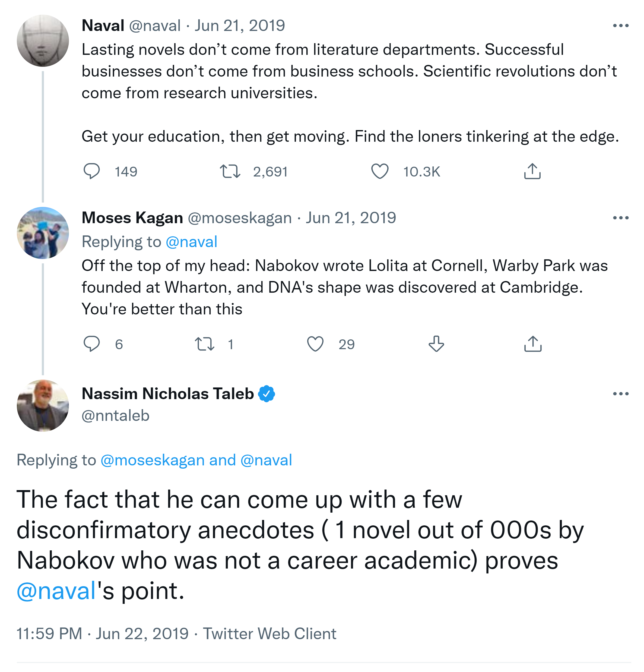Open more options on Moses Kagan's tweet

[x=620, y=218]
